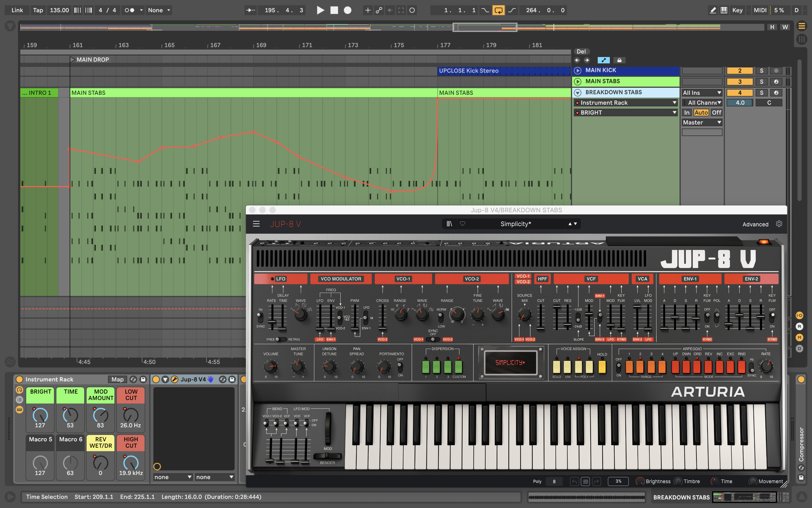Viewport: 812px width, 508px height.
Task: Click the Simplicity preset name
Action: point(515,224)
